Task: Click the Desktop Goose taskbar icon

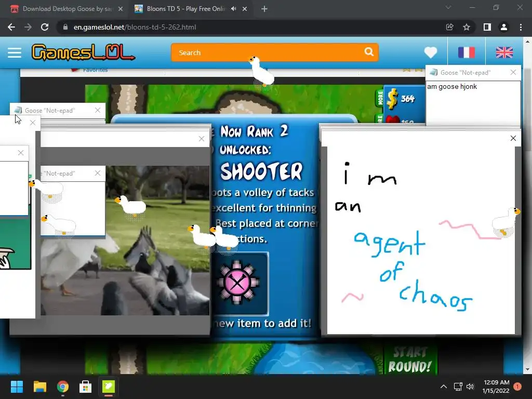Action: pos(109,387)
